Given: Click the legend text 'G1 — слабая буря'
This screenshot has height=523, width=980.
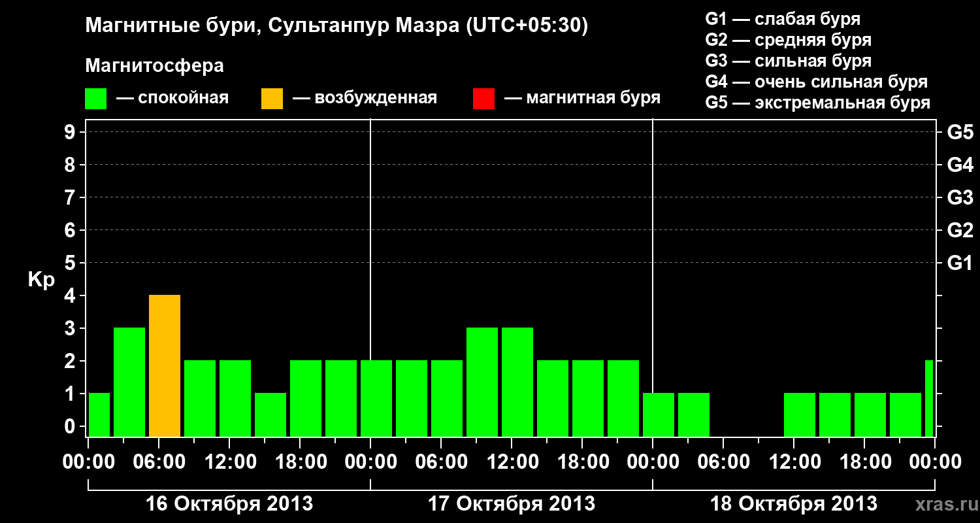Looking at the screenshot, I should 783,19.
